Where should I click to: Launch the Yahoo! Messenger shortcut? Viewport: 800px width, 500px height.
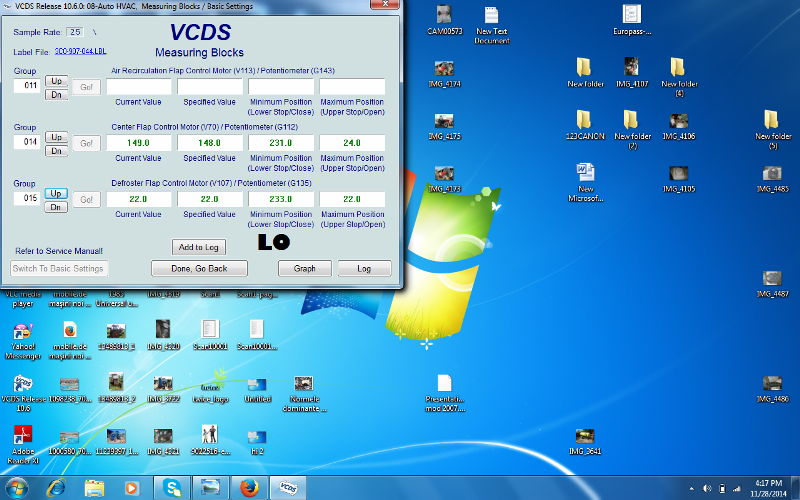click(x=23, y=341)
